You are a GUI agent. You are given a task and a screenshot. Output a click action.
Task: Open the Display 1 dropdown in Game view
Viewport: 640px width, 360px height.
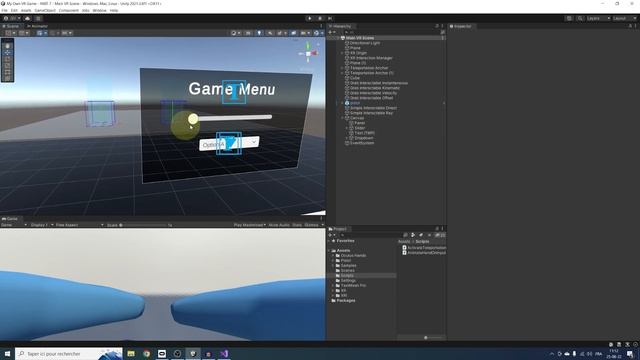41,225
